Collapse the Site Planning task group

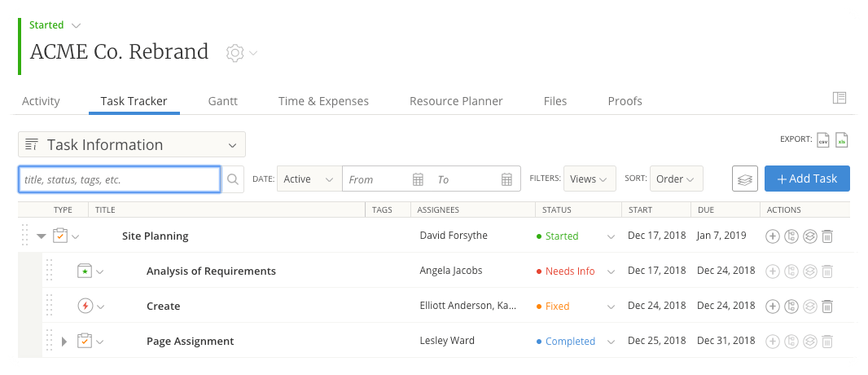pyautogui.click(x=42, y=236)
